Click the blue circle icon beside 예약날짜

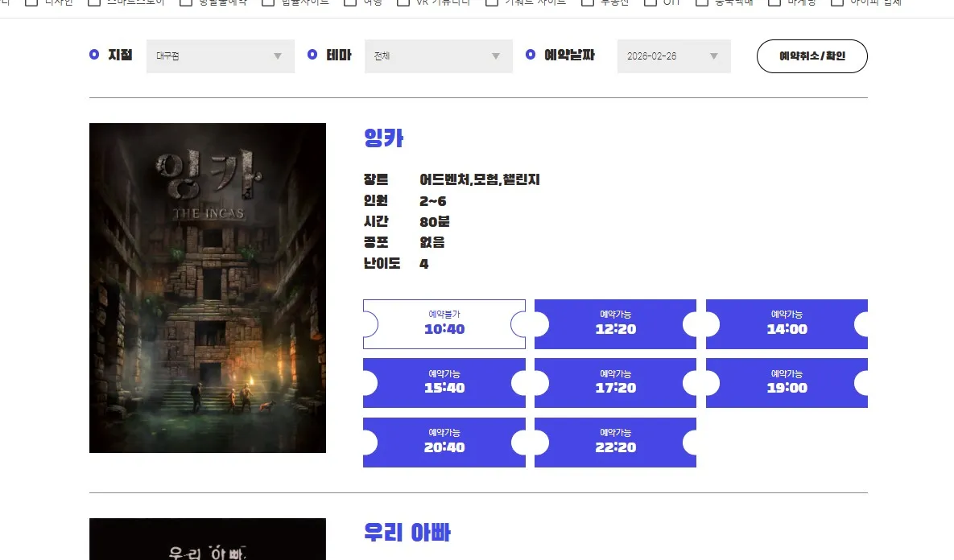530,55
